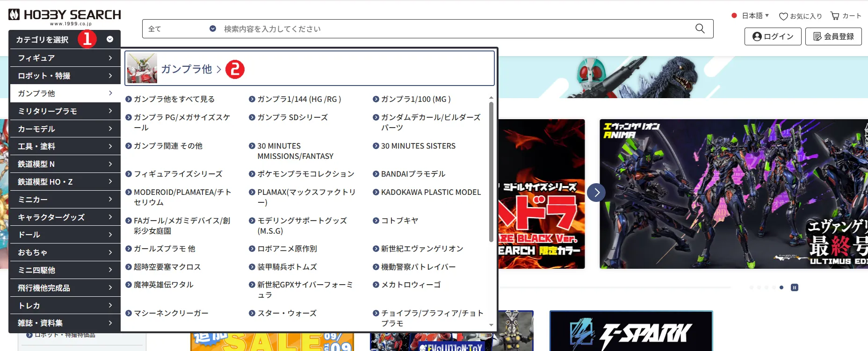The width and height of the screenshot is (868, 351).
Task: Open FAガール/メガミデバイス link
Action: click(x=182, y=226)
